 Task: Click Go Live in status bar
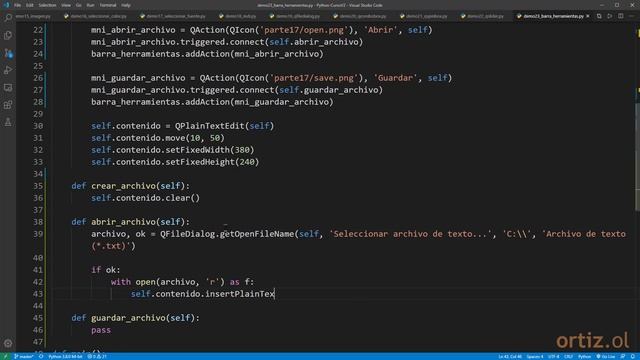pyautogui.click(x=606, y=356)
